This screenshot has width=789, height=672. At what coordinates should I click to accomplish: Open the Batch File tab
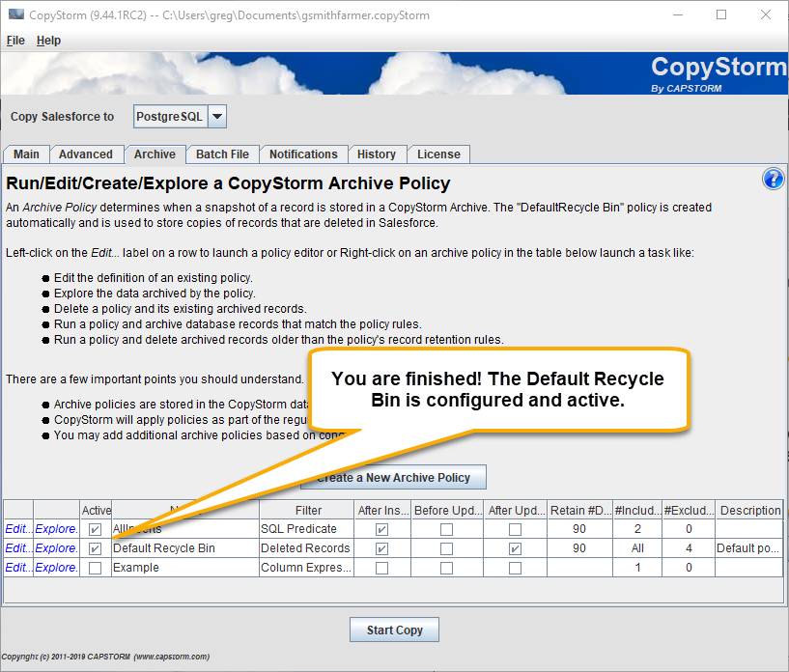coord(222,154)
